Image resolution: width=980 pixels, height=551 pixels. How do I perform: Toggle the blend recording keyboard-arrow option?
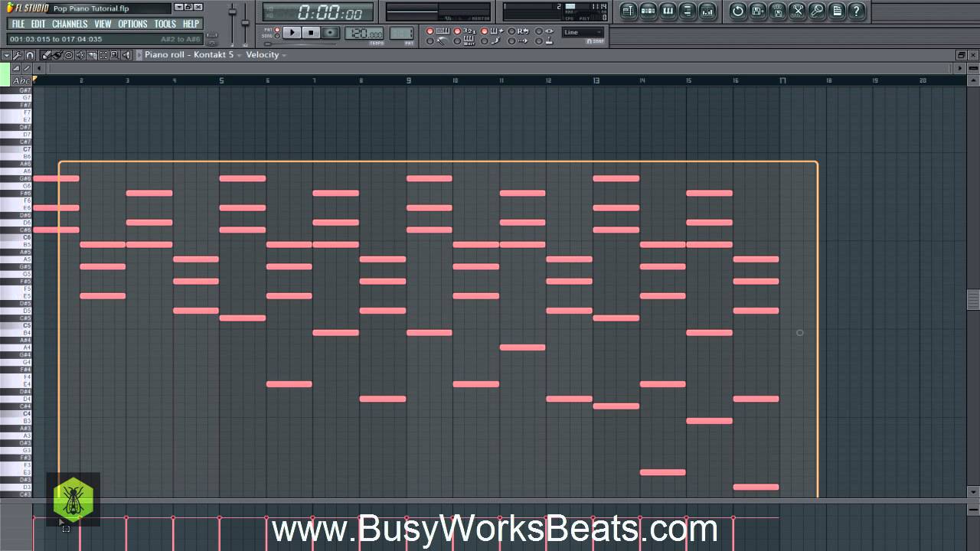(484, 31)
